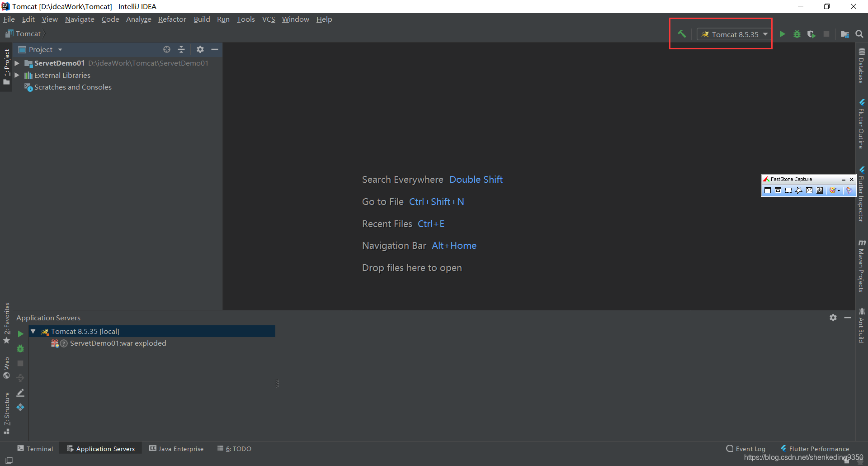Open the View menu
The height and width of the screenshot is (466, 868).
point(50,19)
